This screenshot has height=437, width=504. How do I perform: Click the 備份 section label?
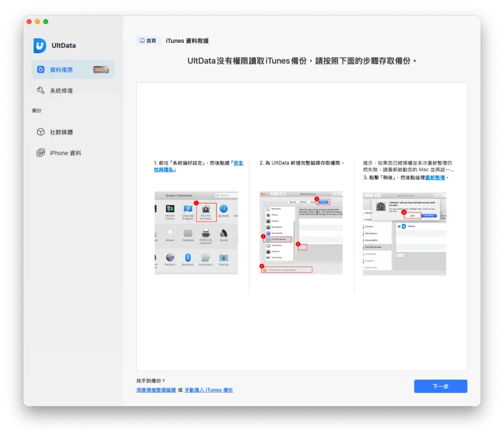(36, 111)
